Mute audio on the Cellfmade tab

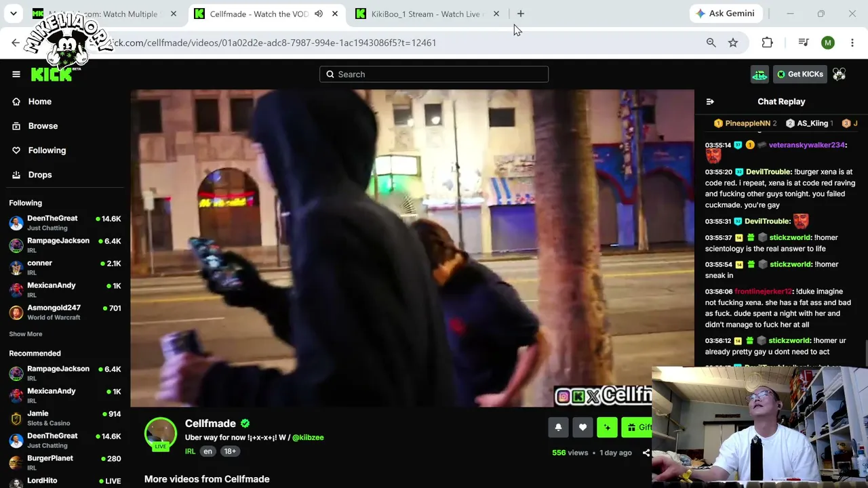pos(318,14)
